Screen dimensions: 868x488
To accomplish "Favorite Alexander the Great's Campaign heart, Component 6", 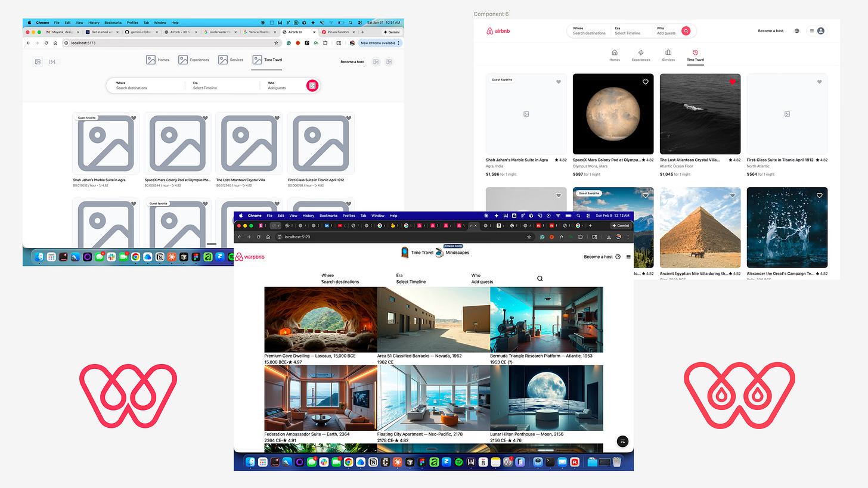I will pos(820,195).
